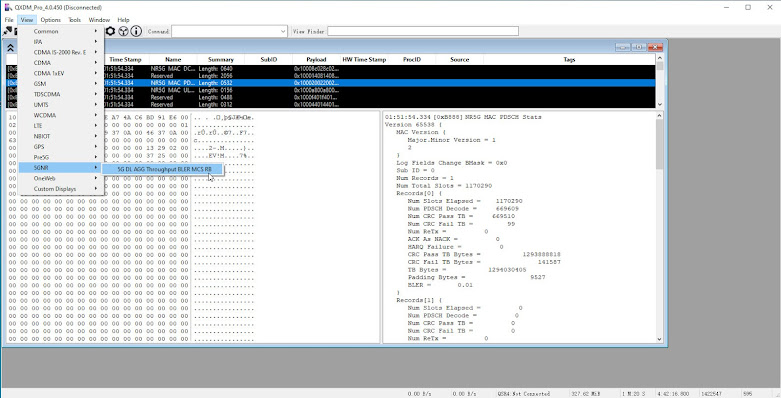The width and height of the screenshot is (781, 398).
Task: Expand the Pre5G view submenu
Action: (x=61, y=157)
